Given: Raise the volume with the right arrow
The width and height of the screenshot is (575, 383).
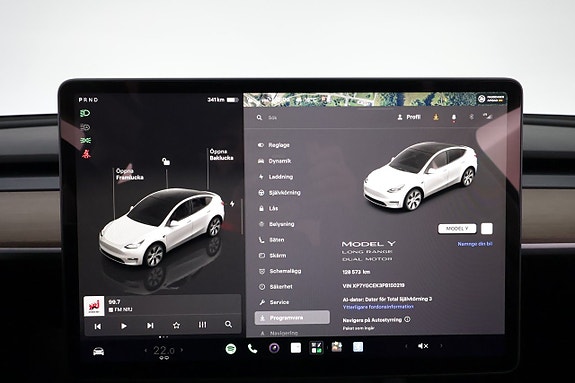Looking at the screenshot, I should (x=441, y=346).
